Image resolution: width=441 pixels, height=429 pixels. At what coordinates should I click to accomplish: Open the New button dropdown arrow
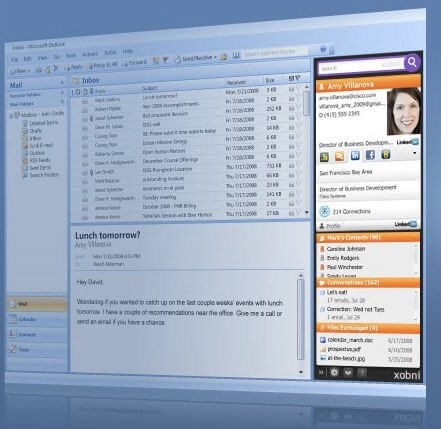pyautogui.click(x=28, y=71)
